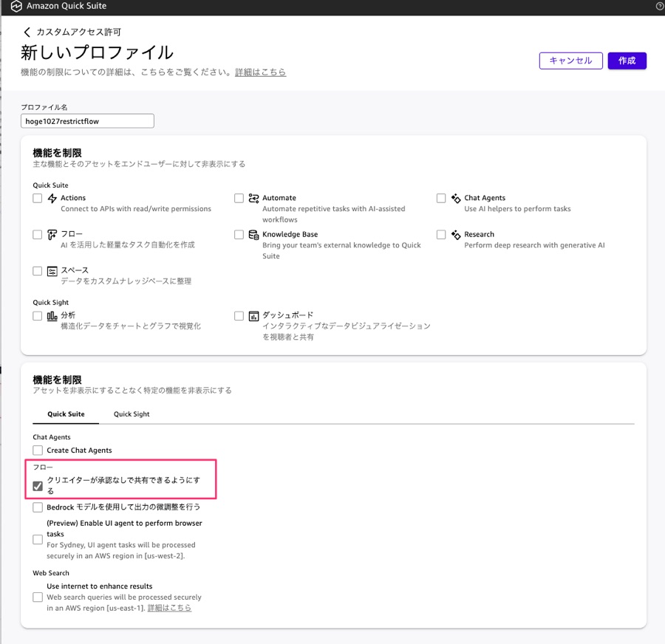Image resolution: width=665 pixels, height=644 pixels.
Task: Tick Use internet to enhance results checkbox
Action: coord(38,597)
